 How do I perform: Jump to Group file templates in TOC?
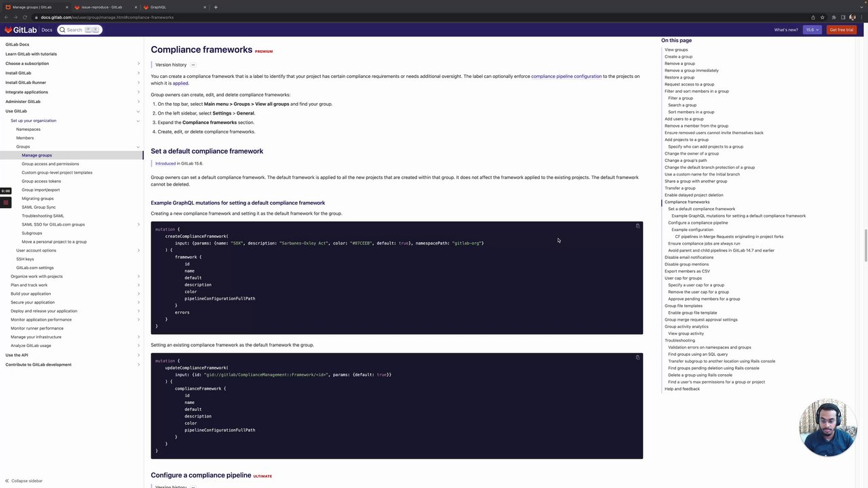click(684, 306)
